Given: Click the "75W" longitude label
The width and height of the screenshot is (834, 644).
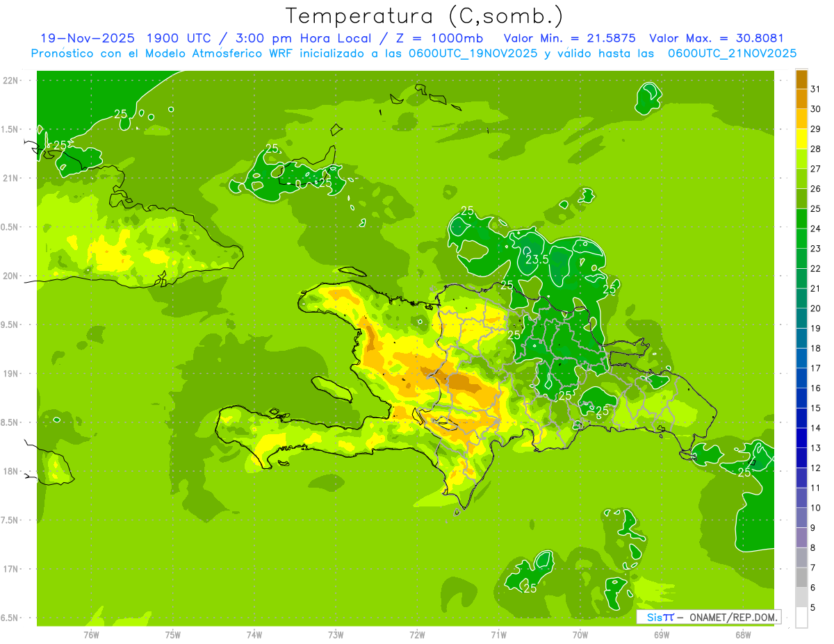Looking at the screenshot, I should point(173,634).
